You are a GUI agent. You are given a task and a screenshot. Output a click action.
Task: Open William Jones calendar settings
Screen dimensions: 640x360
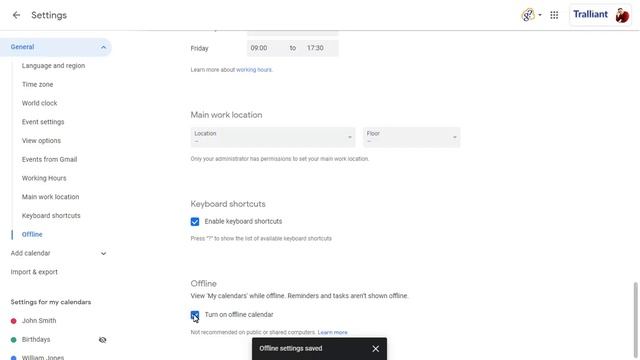(x=43, y=358)
